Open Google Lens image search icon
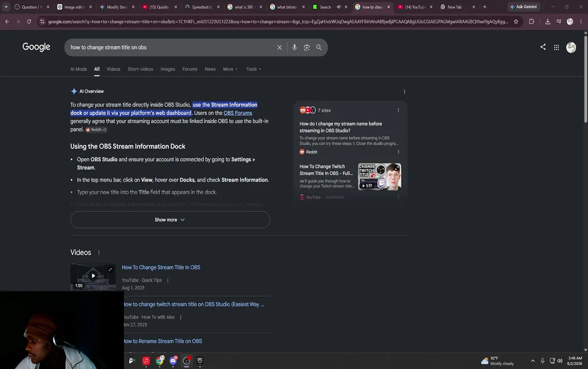Image resolution: width=588 pixels, height=369 pixels. (x=307, y=48)
